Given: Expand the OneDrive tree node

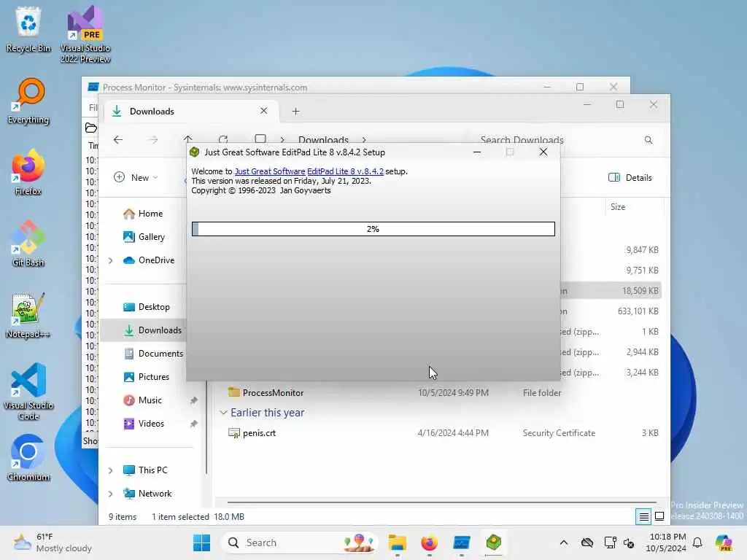Looking at the screenshot, I should point(111,260).
